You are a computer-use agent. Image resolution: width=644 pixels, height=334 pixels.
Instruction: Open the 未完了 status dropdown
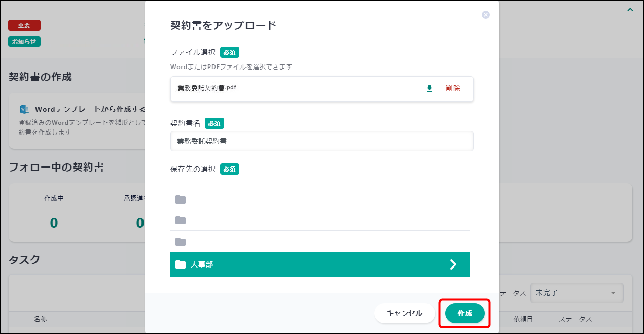click(576, 293)
